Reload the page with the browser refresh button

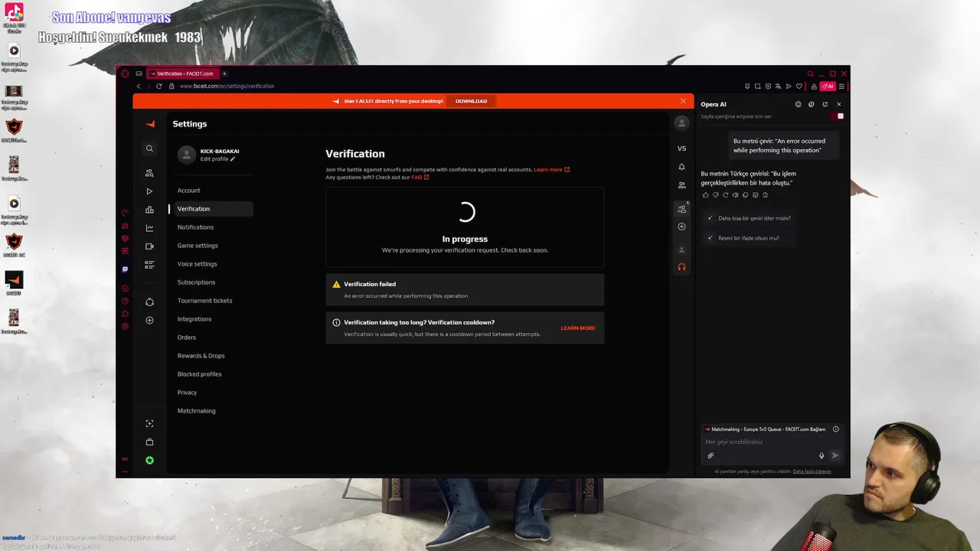click(158, 86)
